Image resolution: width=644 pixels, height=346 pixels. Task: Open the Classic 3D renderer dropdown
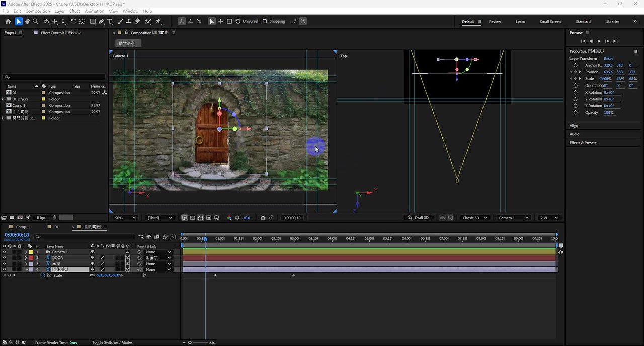[474, 218]
